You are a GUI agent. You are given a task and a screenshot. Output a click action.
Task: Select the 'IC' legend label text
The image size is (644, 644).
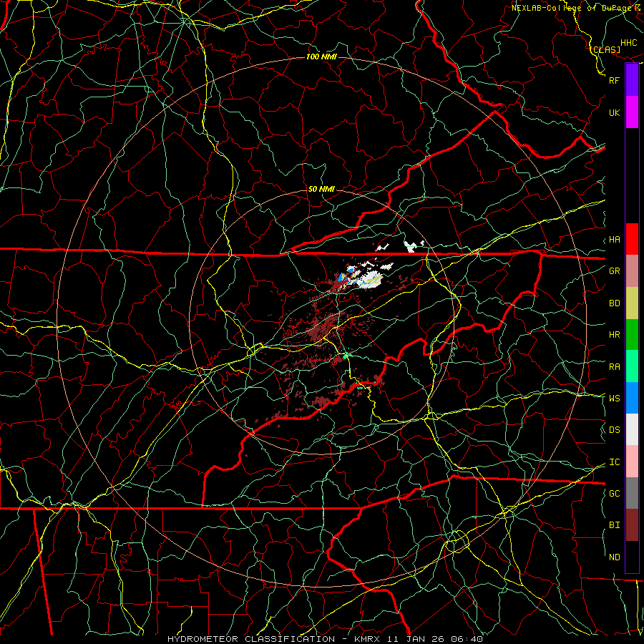[614, 462]
